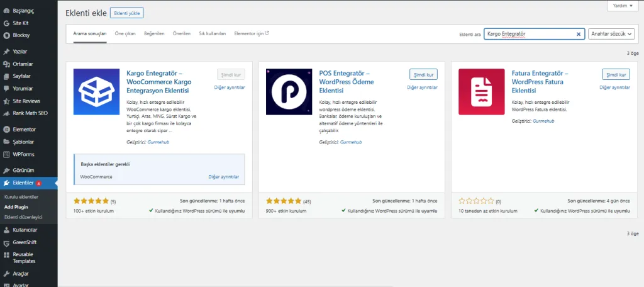
Task: Expand the Yardım help dropdown
Action: pos(623,6)
